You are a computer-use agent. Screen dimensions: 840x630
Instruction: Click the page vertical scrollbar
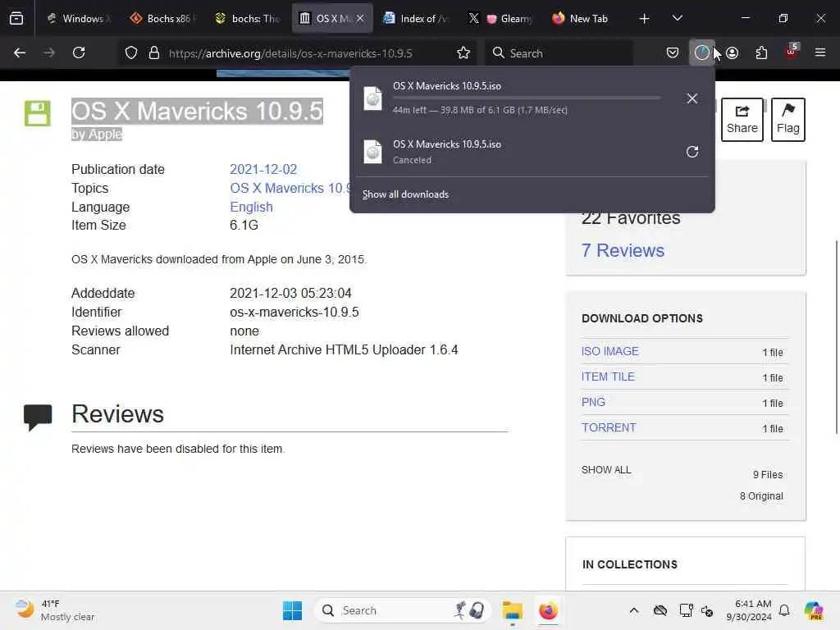[836, 337]
